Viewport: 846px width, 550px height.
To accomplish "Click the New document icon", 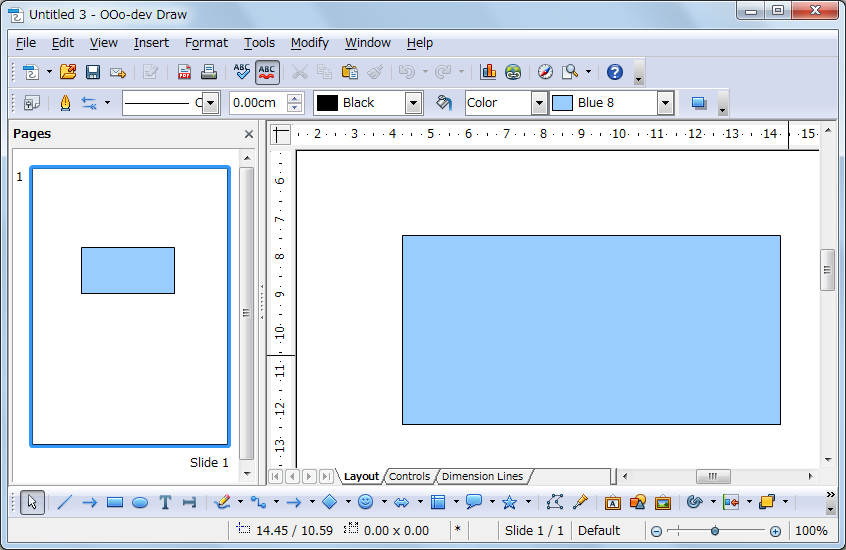I will tap(31, 72).
